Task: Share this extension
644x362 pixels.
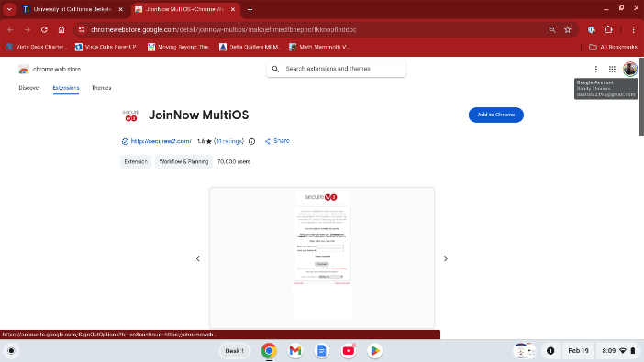Action: click(x=277, y=141)
